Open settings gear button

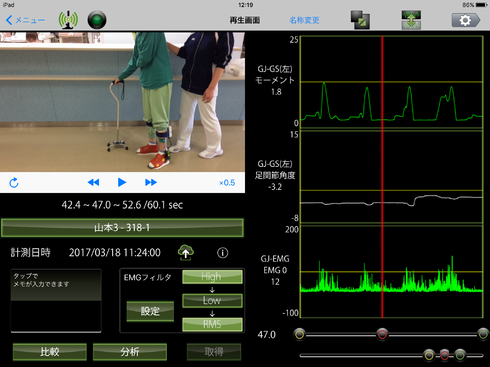pos(466,20)
